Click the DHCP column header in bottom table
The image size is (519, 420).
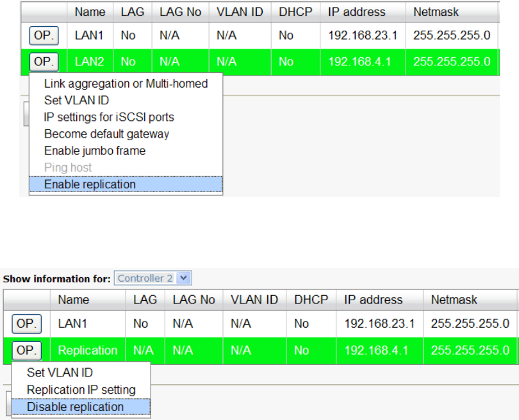click(311, 300)
